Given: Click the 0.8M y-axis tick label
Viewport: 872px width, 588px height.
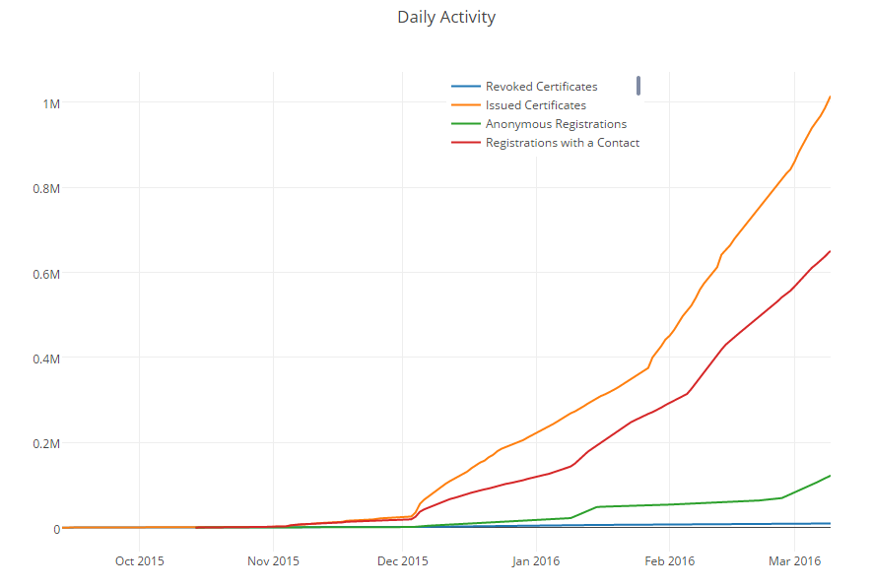Looking at the screenshot, I should (43, 188).
